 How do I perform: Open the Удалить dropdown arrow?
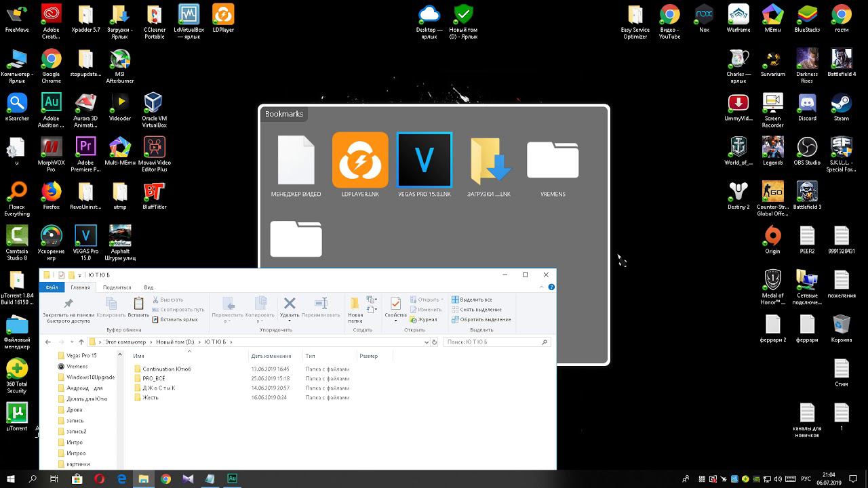(x=290, y=321)
